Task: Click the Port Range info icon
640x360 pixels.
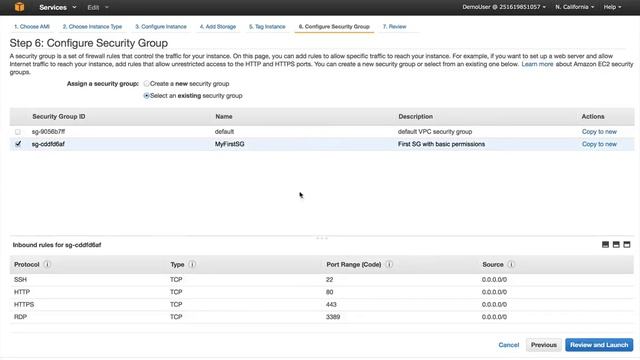Action: click(x=389, y=264)
